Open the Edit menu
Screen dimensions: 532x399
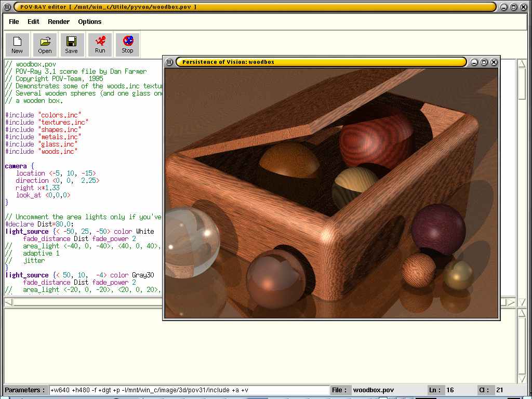(x=33, y=22)
